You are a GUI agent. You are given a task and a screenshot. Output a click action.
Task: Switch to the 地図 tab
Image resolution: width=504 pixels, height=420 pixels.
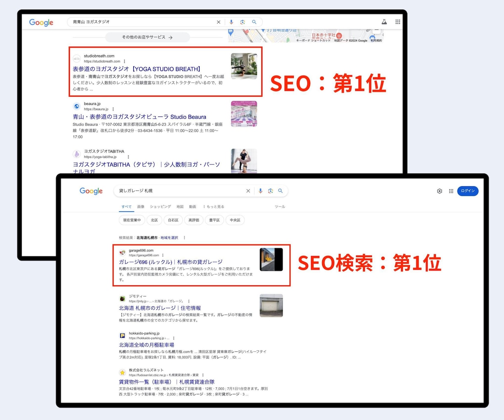click(180, 206)
